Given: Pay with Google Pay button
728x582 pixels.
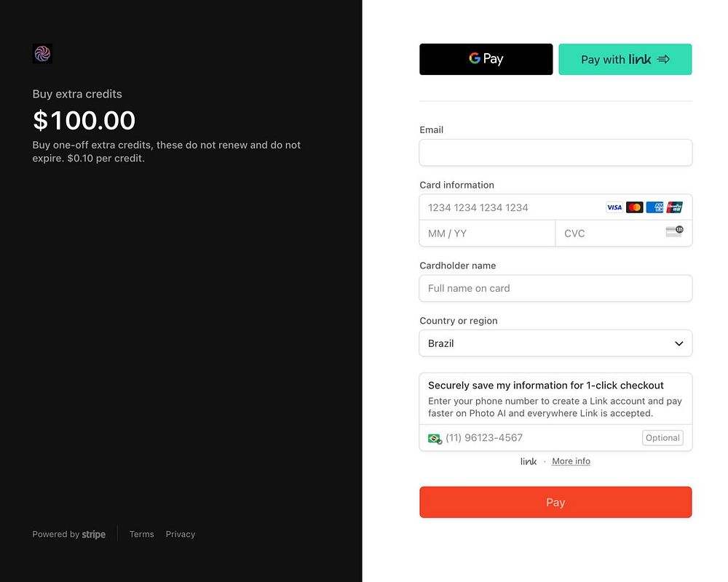Looking at the screenshot, I should tap(486, 59).
